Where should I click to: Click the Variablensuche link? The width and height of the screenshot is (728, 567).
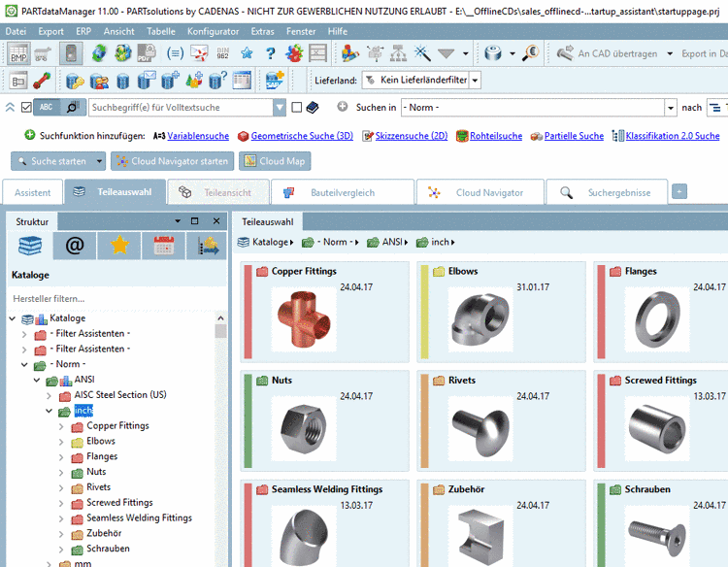198,136
